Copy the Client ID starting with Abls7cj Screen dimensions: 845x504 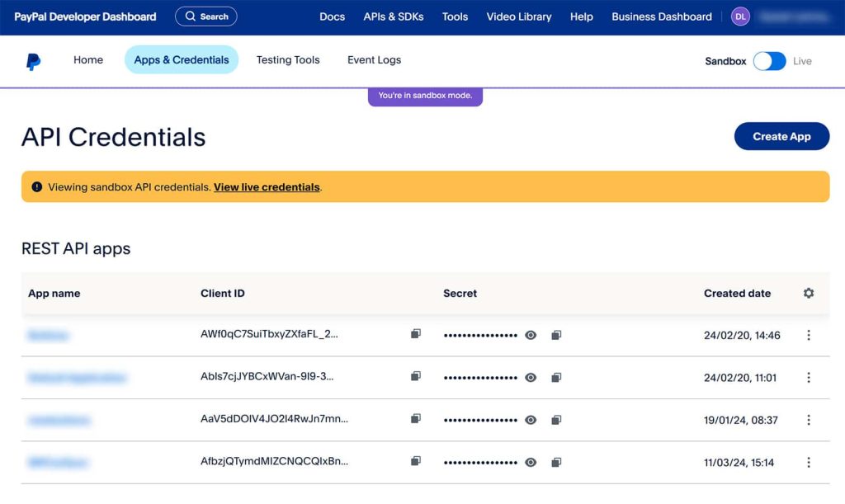pos(416,376)
